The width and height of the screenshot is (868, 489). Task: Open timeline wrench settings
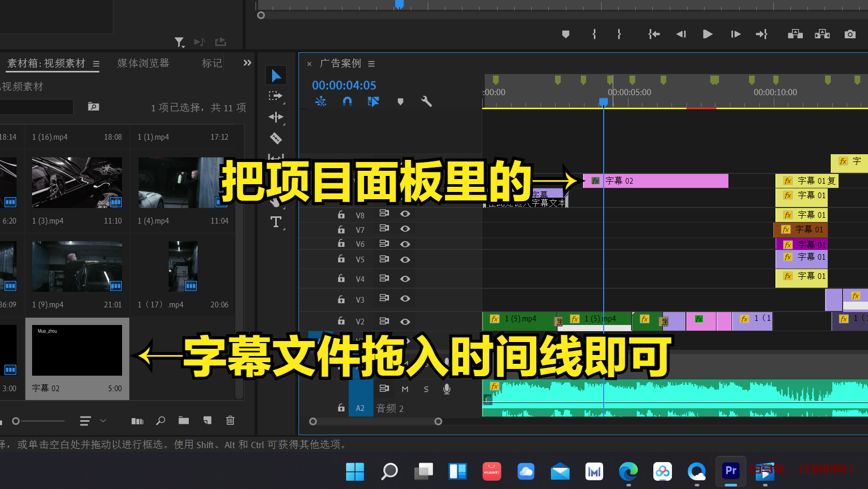pos(426,101)
